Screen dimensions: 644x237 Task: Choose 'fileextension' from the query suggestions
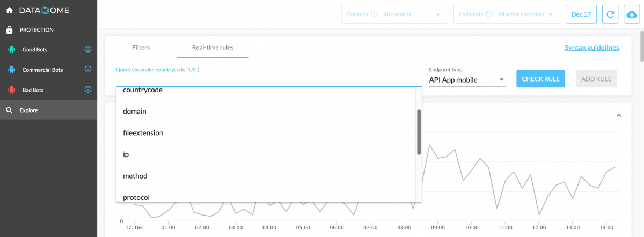point(143,133)
